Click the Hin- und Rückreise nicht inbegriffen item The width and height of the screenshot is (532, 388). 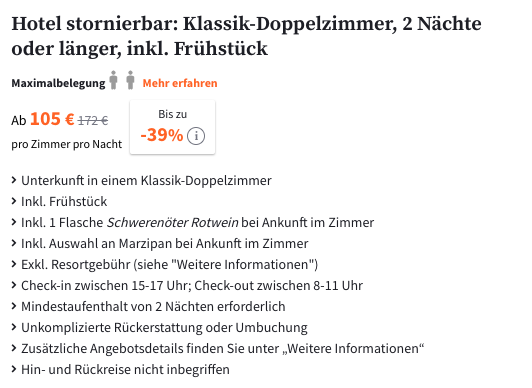click(125, 369)
